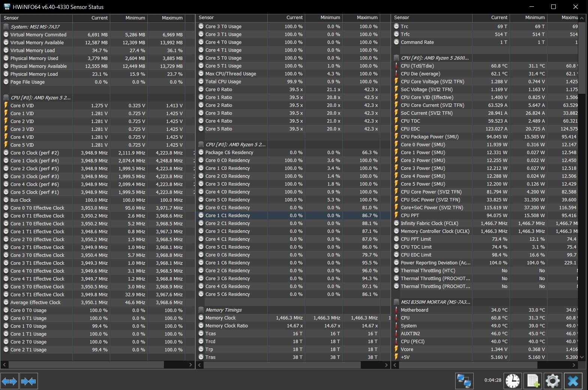Click the Package C6 Residency sensor icon
Image resolution: width=588 pixels, height=390 pixels.
201,152
